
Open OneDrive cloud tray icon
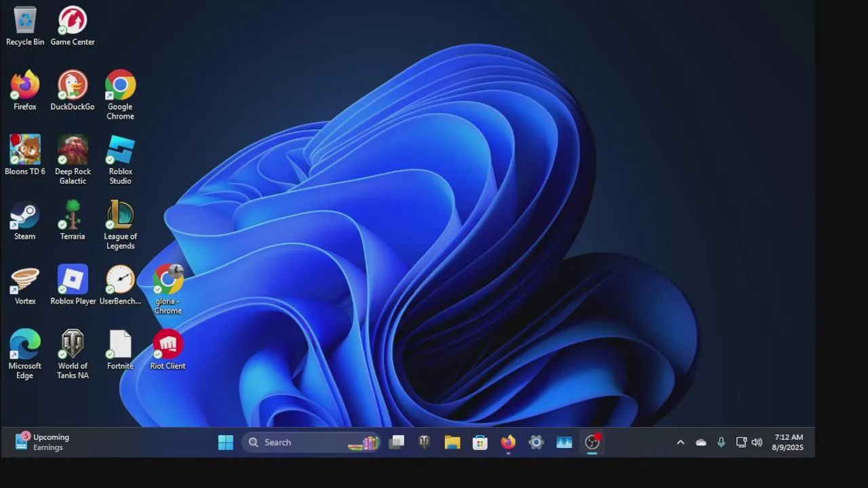click(701, 443)
